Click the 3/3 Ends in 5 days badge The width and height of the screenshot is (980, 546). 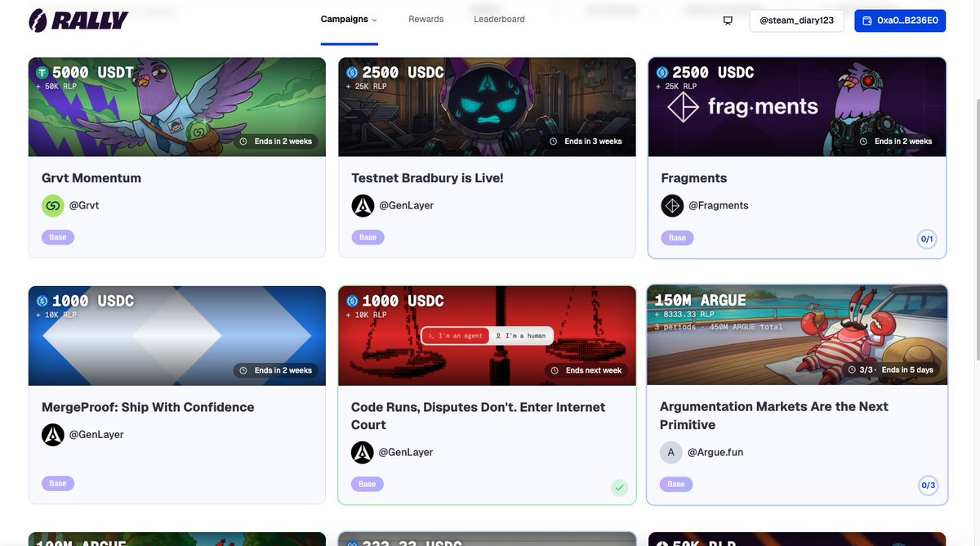click(890, 369)
